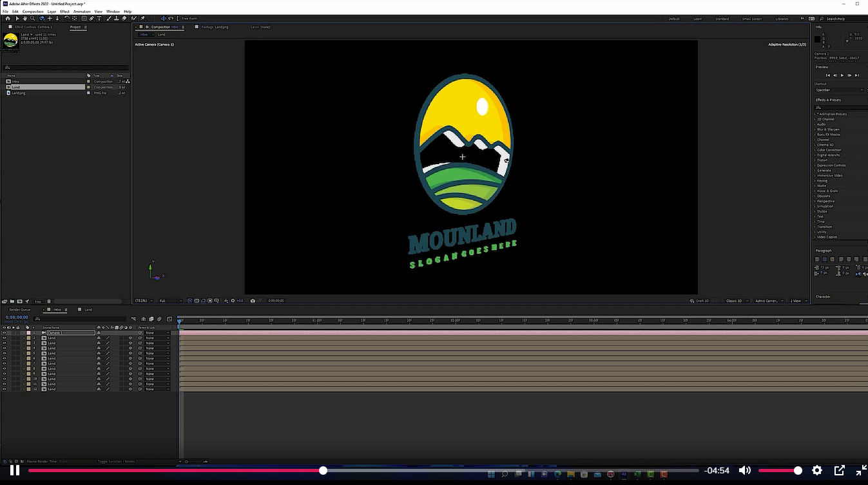Choose the Pen tool
This screenshot has height=485, width=868.
pos(92,19)
